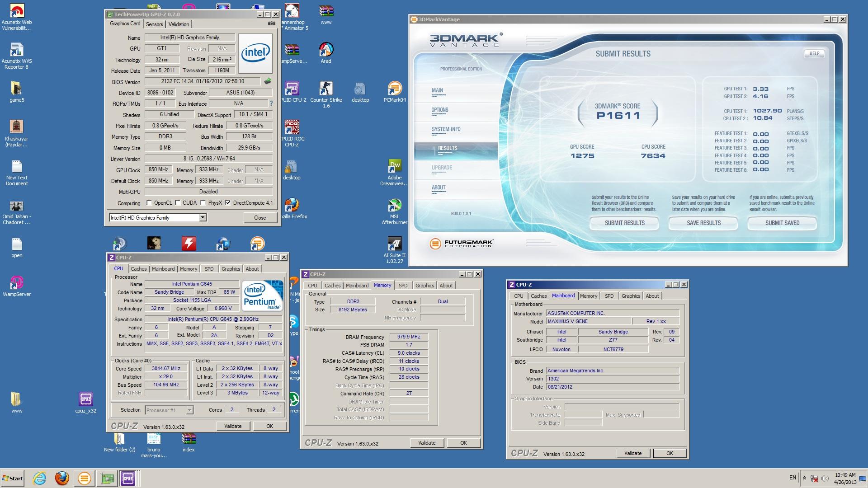
Task: Click the Core Speed value field
Action: click(x=166, y=369)
